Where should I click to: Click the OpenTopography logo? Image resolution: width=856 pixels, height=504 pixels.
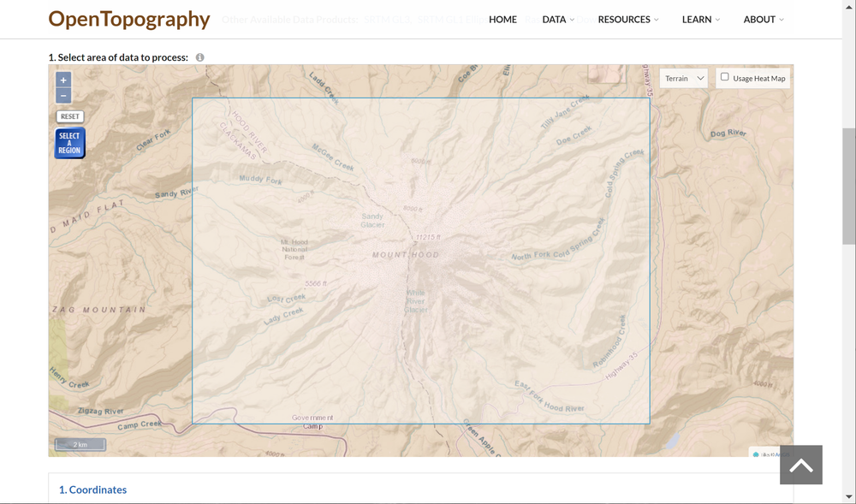pos(129,19)
